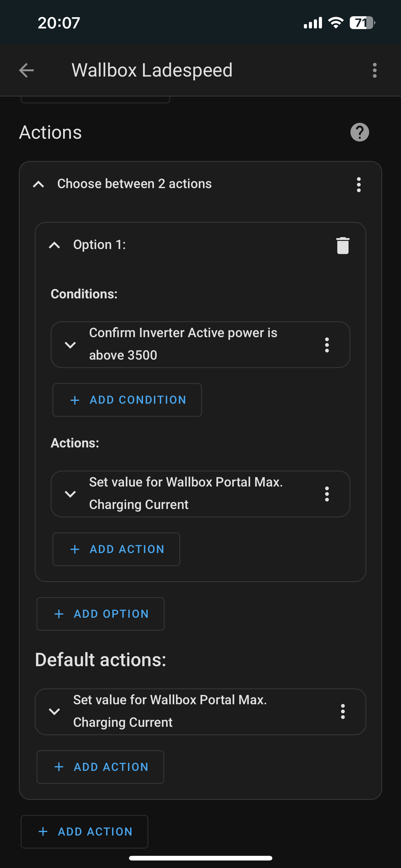Expand default Set value action

[54, 711]
